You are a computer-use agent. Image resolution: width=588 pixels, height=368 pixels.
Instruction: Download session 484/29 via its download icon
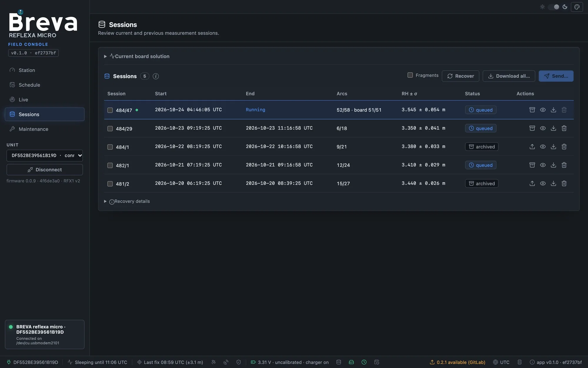click(x=553, y=128)
